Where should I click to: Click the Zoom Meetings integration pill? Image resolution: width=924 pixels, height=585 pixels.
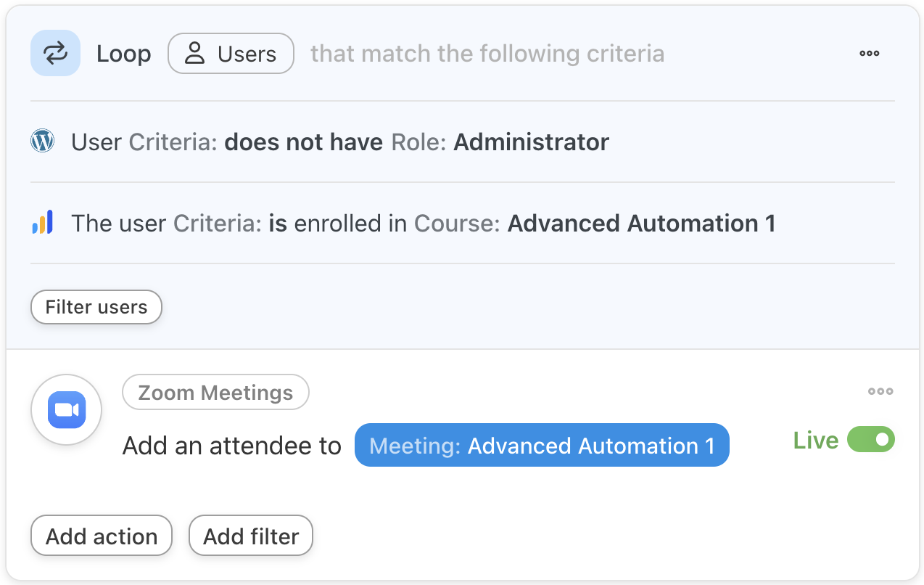point(215,393)
